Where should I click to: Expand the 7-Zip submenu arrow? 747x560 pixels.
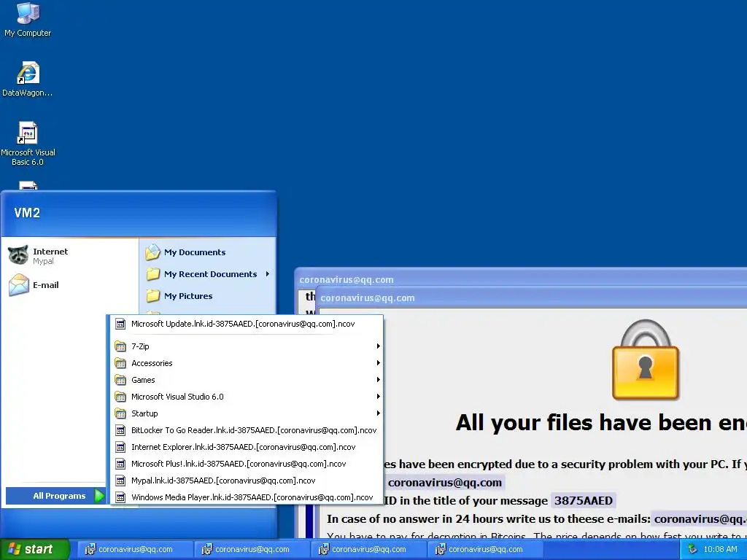click(379, 346)
